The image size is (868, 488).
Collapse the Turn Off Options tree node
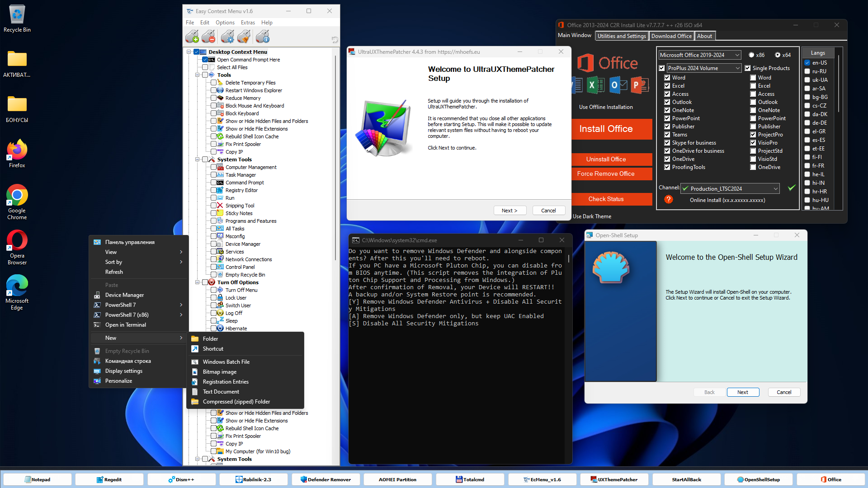click(x=198, y=282)
